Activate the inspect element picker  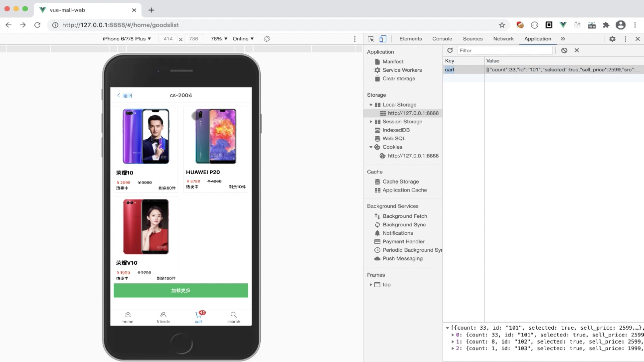click(x=371, y=39)
